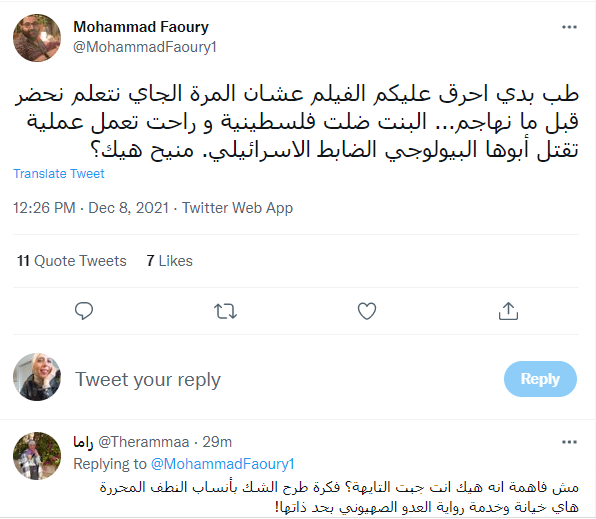This screenshot has width=596, height=519.
Task: Click the @MohammadFaoury1 mention in Replying to
Action: (223, 464)
